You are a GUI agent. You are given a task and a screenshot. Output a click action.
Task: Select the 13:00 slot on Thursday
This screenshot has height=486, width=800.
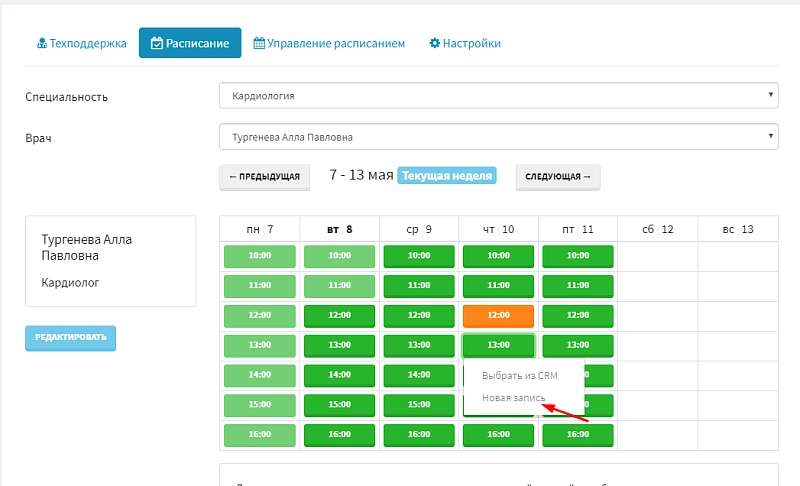point(498,345)
